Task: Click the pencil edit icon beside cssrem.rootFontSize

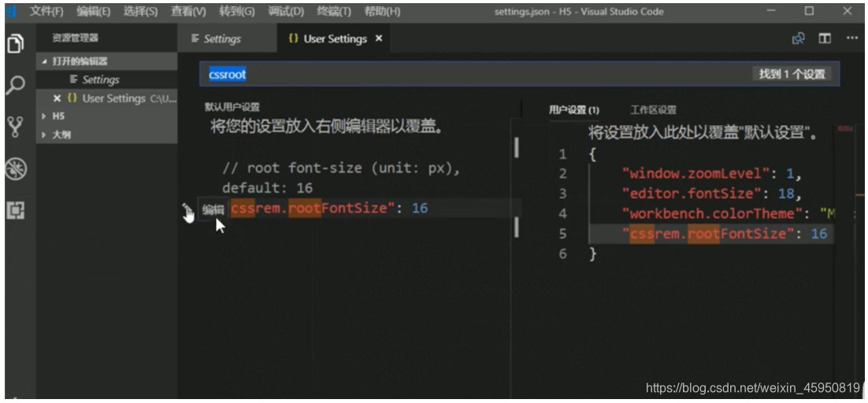Action: [x=187, y=209]
